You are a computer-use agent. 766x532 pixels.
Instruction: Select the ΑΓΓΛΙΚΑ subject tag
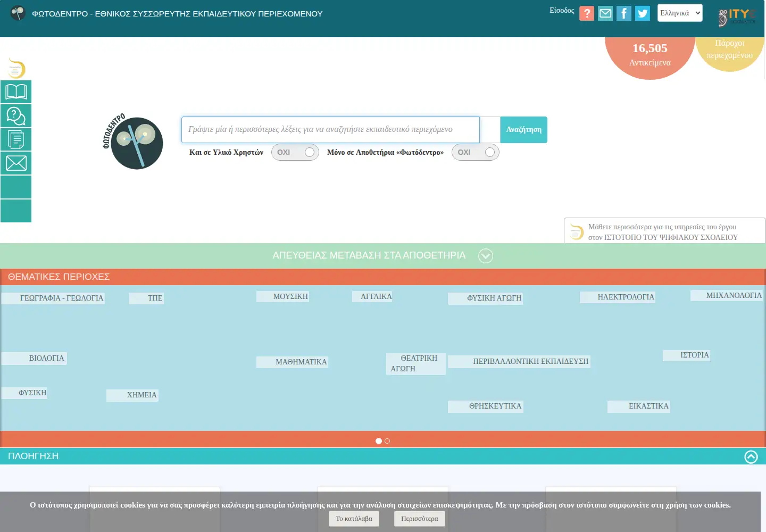[372, 296]
